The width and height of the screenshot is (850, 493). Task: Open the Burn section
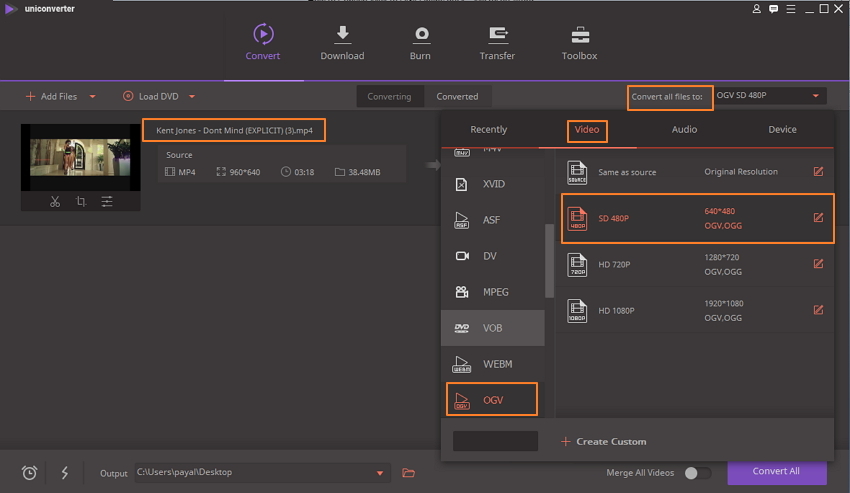click(420, 42)
